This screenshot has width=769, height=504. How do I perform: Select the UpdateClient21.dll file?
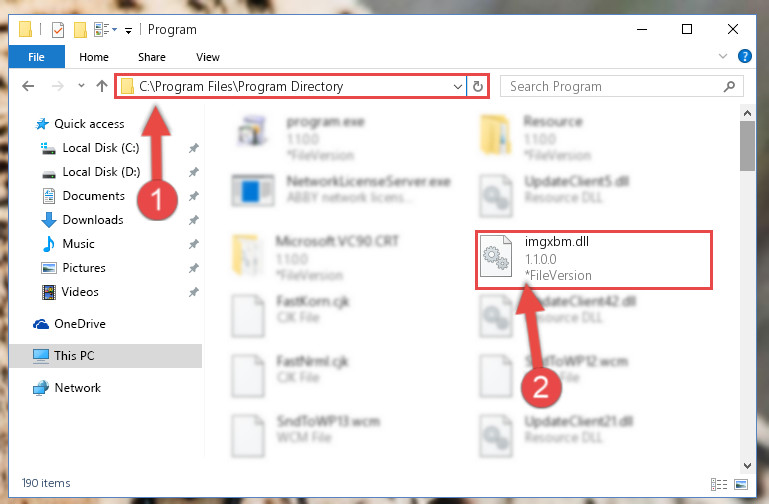tap(557, 435)
